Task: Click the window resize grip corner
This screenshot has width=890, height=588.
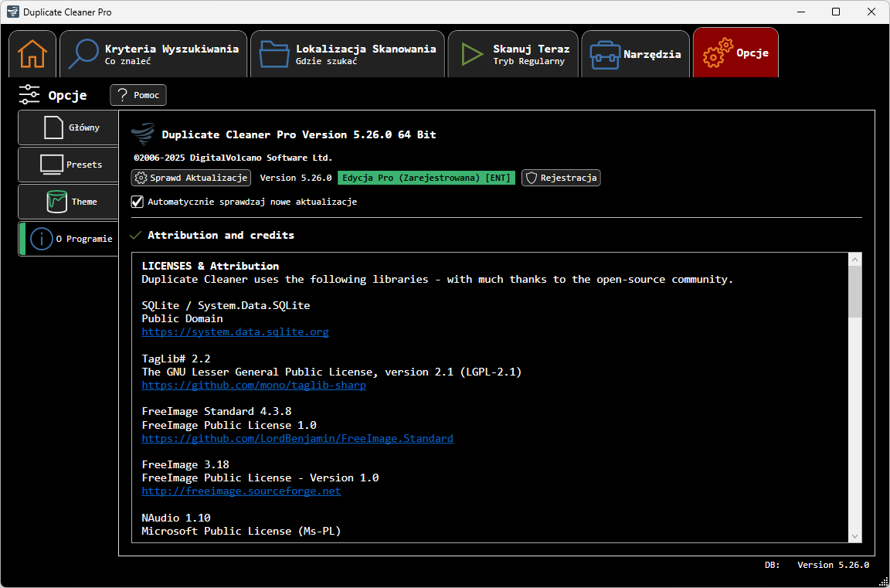Action: point(882,580)
